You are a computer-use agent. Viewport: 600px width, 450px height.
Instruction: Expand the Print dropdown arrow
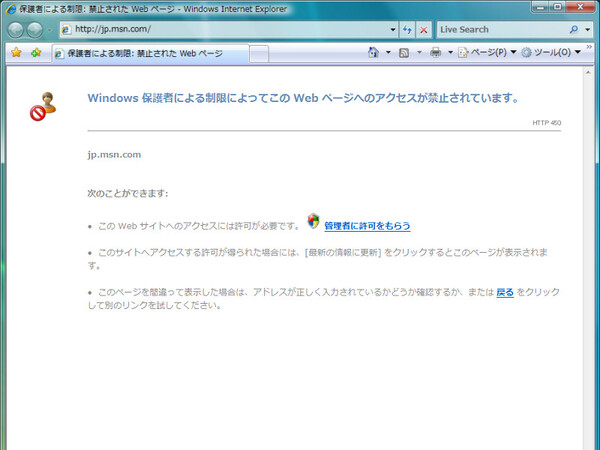click(450, 52)
